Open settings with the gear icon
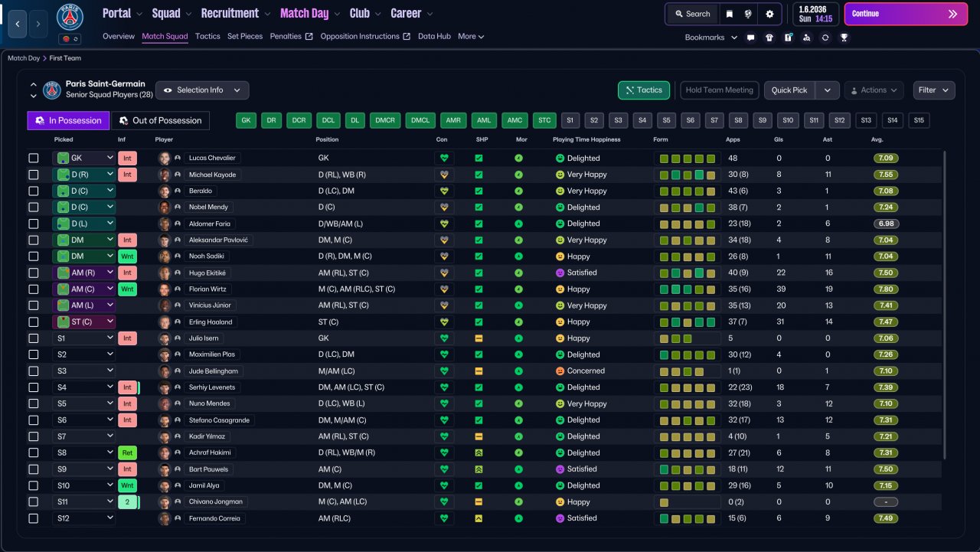This screenshot has width=980, height=552. click(769, 14)
